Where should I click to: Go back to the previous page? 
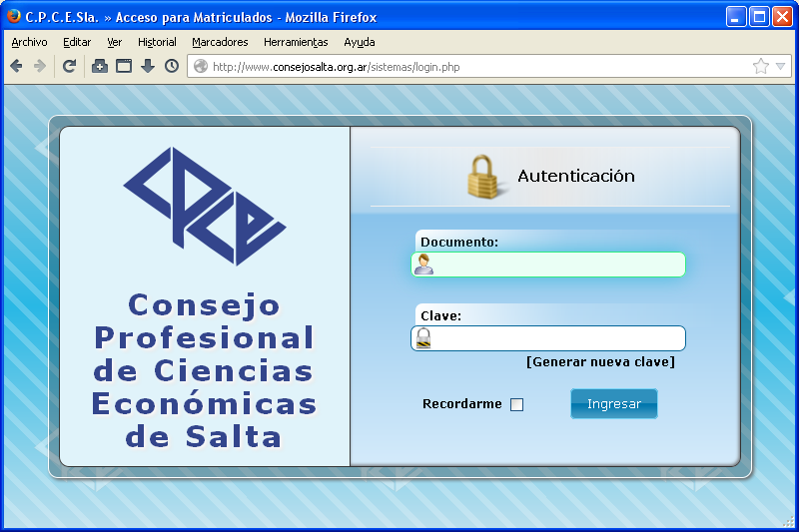coord(16,66)
